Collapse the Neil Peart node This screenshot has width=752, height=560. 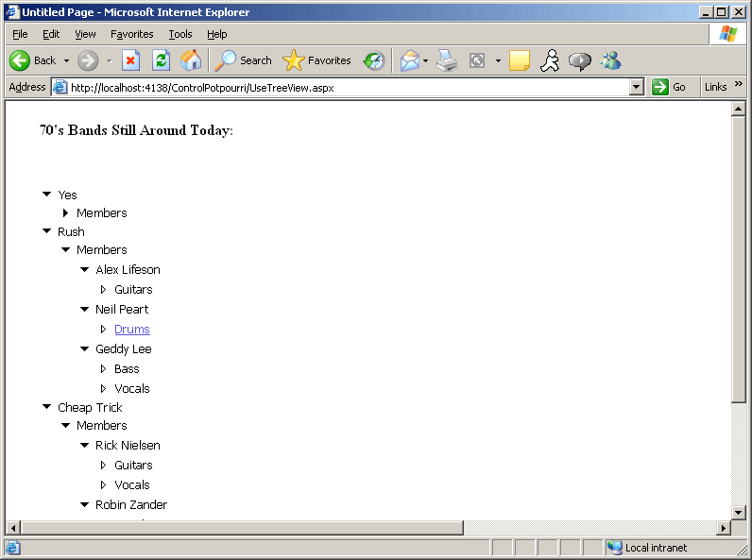pyautogui.click(x=84, y=309)
